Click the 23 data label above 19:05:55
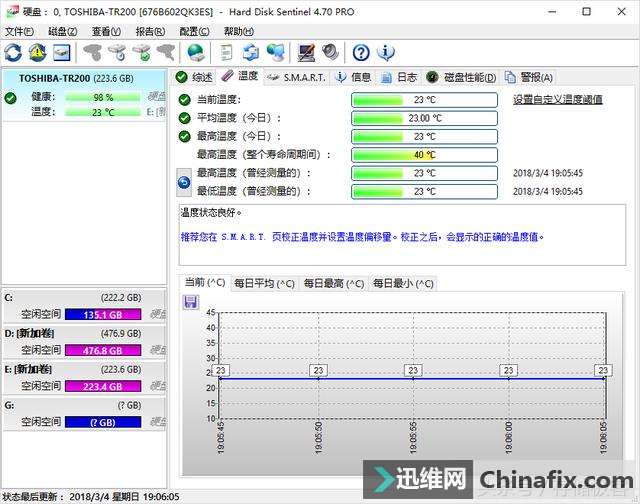 (x=413, y=370)
